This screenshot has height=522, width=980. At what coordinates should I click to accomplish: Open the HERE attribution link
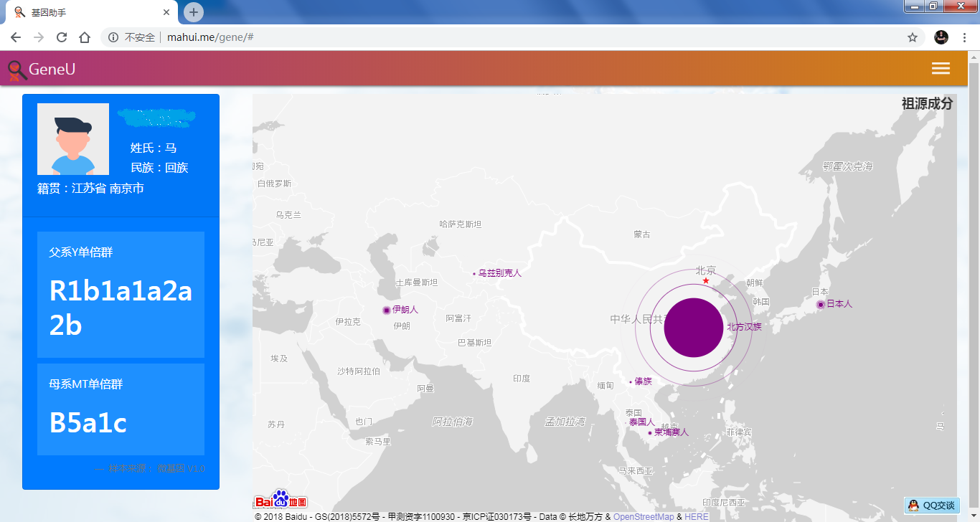pyautogui.click(x=696, y=516)
